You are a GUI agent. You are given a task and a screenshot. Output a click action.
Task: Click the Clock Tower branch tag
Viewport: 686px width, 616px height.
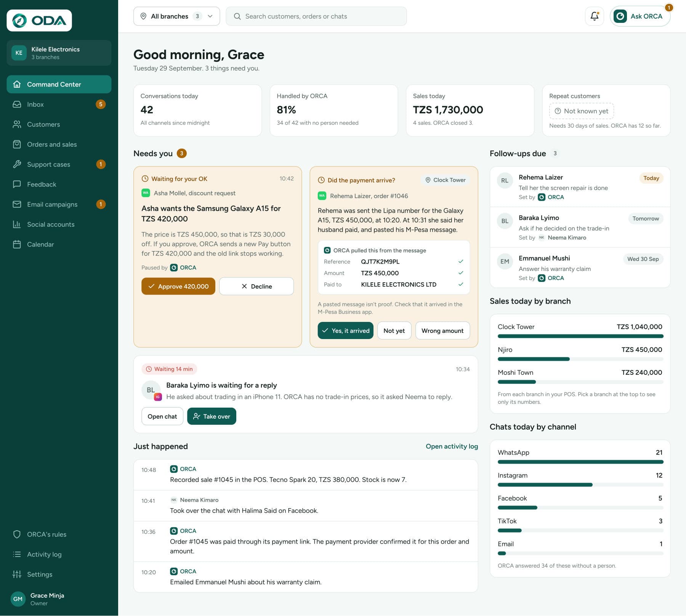point(446,180)
